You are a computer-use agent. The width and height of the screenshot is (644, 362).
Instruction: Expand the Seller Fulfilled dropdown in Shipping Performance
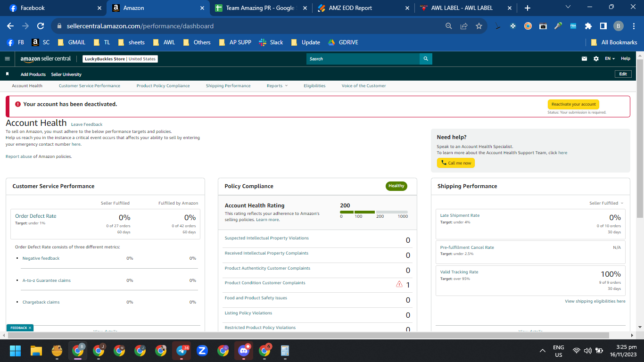click(606, 203)
